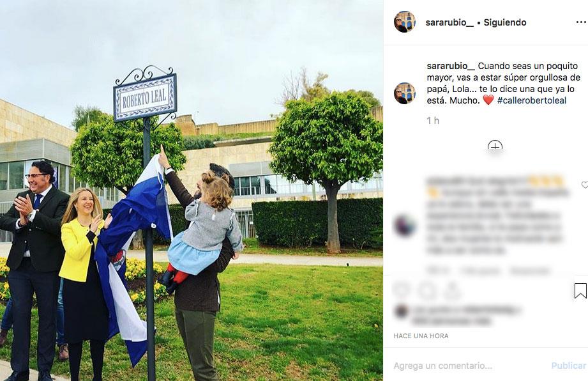Open the 'HACE UNA HORA' post timestamp
This screenshot has width=588, height=381.
pos(421,336)
